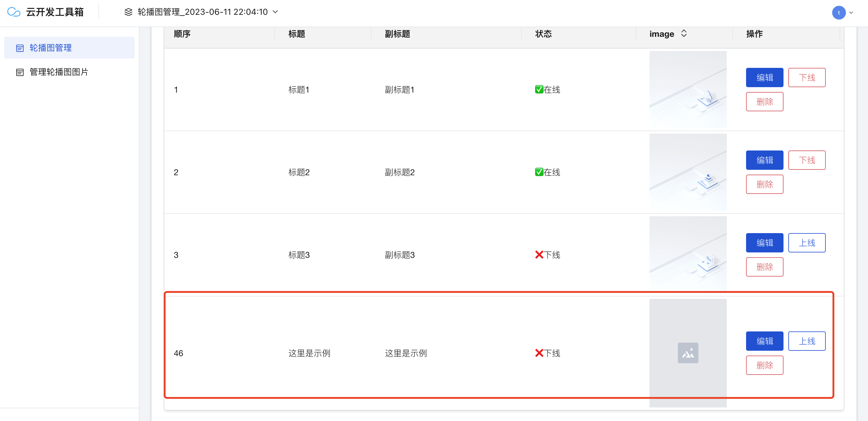Click the 轮播图管理 sidebar list icon
Viewport: 868px width, 421px height.
(x=20, y=48)
